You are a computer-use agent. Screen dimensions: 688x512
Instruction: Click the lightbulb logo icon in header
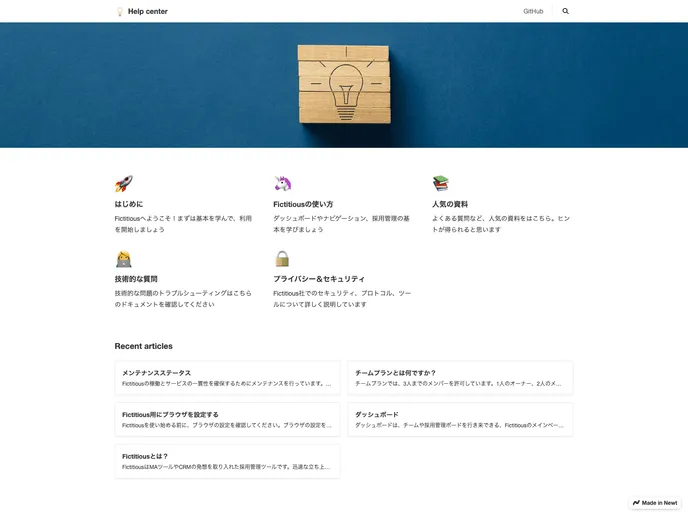(x=120, y=11)
